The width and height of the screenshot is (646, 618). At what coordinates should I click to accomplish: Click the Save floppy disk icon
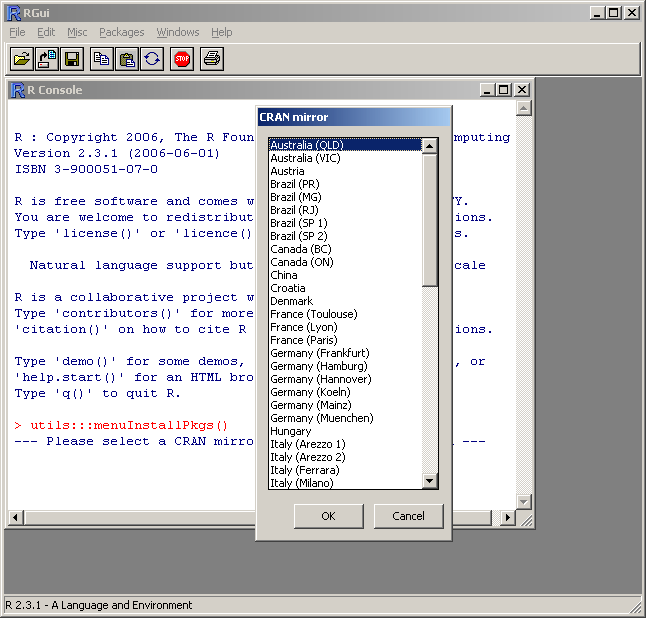pyautogui.click(x=72, y=59)
